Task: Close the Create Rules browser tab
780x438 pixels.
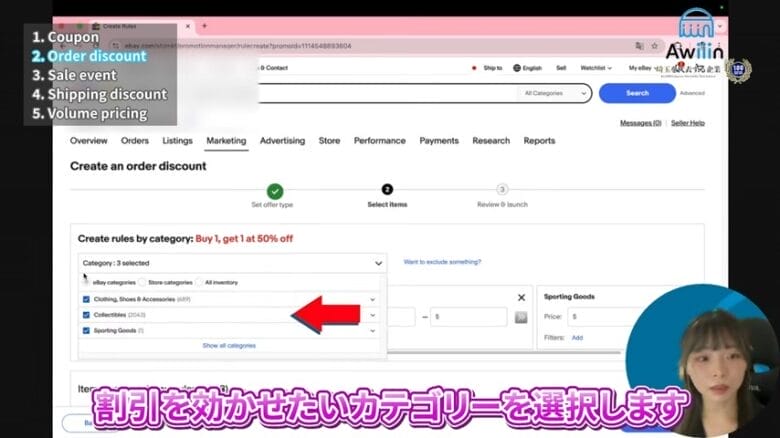Action: point(188,26)
